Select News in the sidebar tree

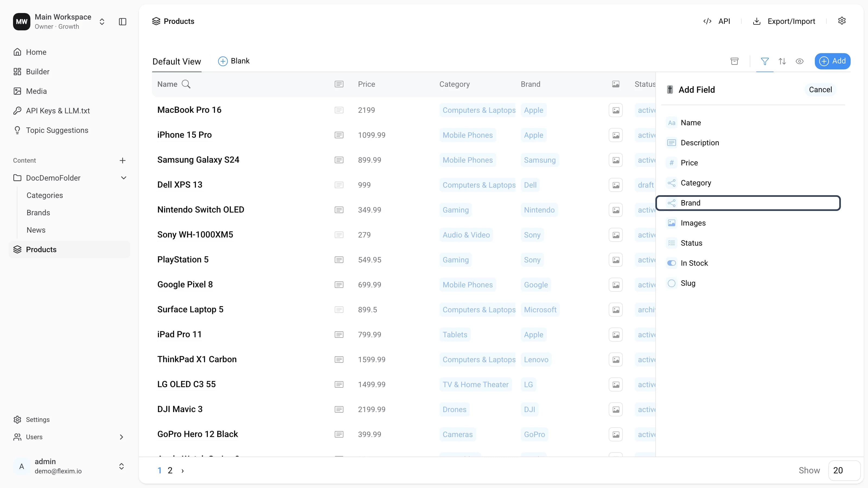[36, 230]
